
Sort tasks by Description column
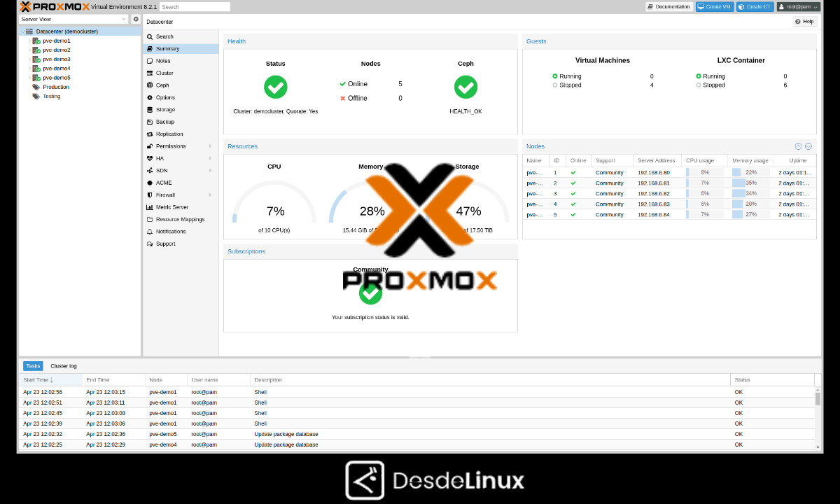490,380
